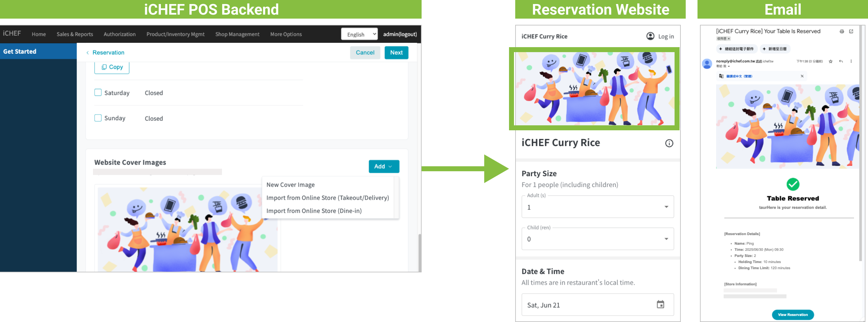This screenshot has width=868, height=322.
Task: Open the calendar icon in date field
Action: [x=660, y=304]
